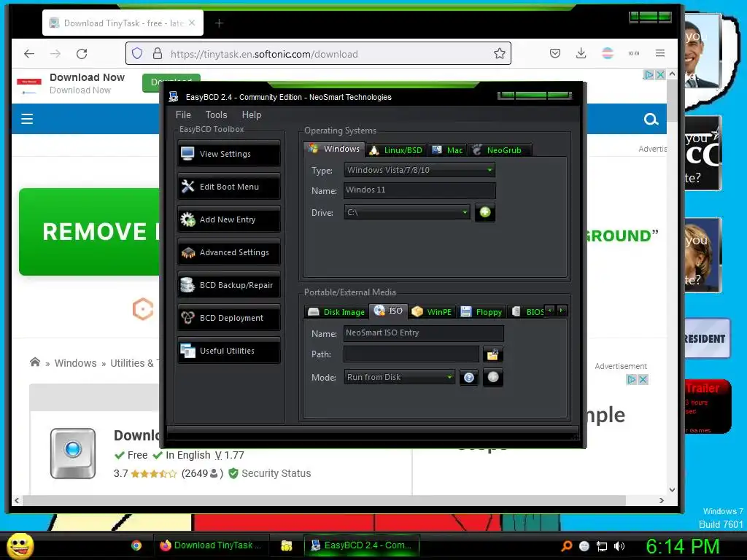Click EasyBCD title bar application icon
The height and width of the screenshot is (560, 747).
[174, 97]
